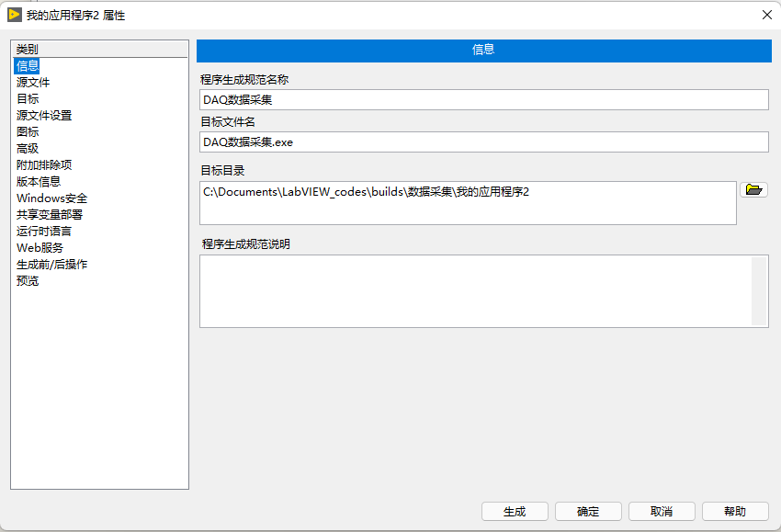Click the 程序生成规范名称 label

(244, 79)
